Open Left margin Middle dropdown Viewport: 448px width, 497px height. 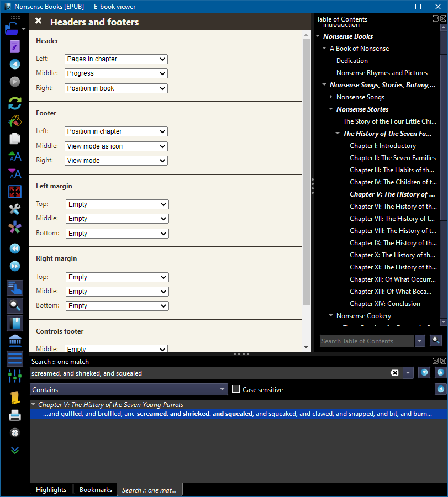(x=117, y=218)
